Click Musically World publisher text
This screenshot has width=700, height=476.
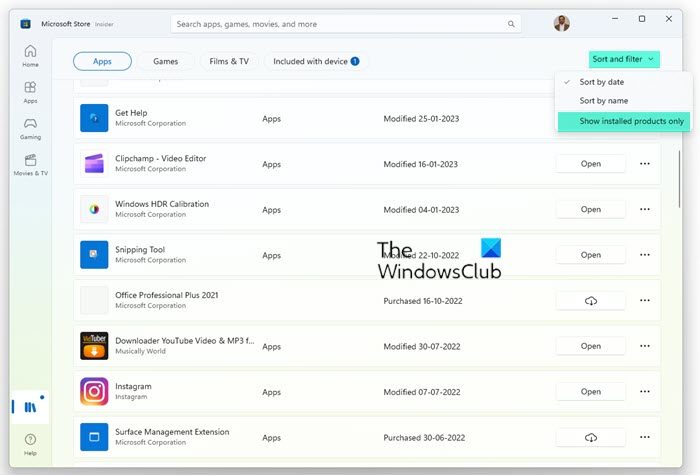tap(140, 351)
